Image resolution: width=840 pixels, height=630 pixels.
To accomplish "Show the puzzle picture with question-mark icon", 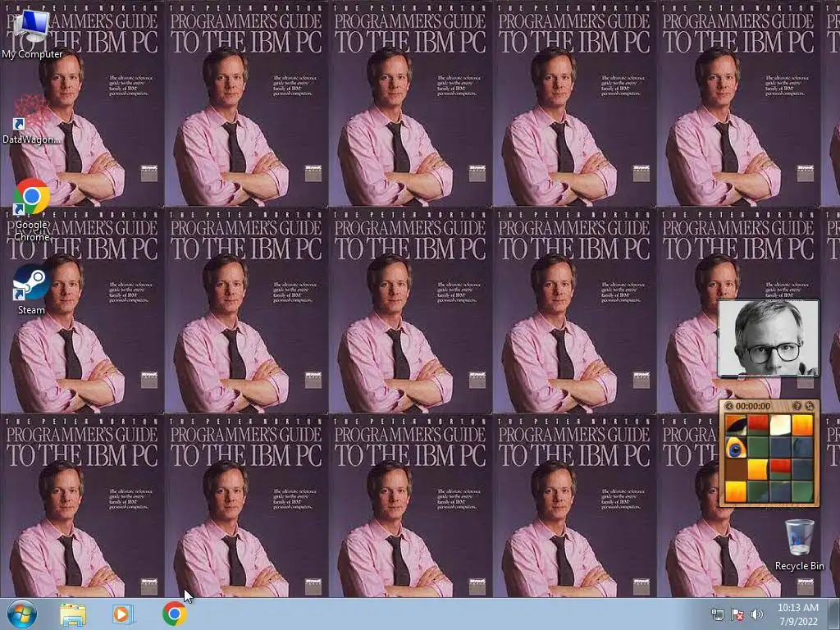I will 797,407.
